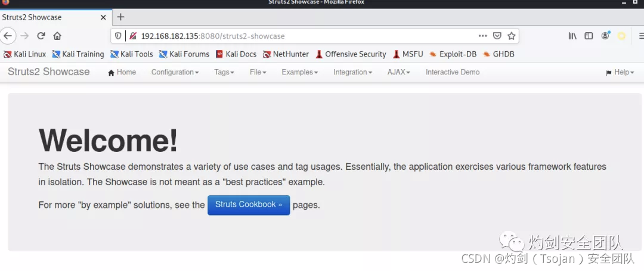Expand the Tags dropdown menu
The image size is (644, 271).
pyautogui.click(x=224, y=72)
